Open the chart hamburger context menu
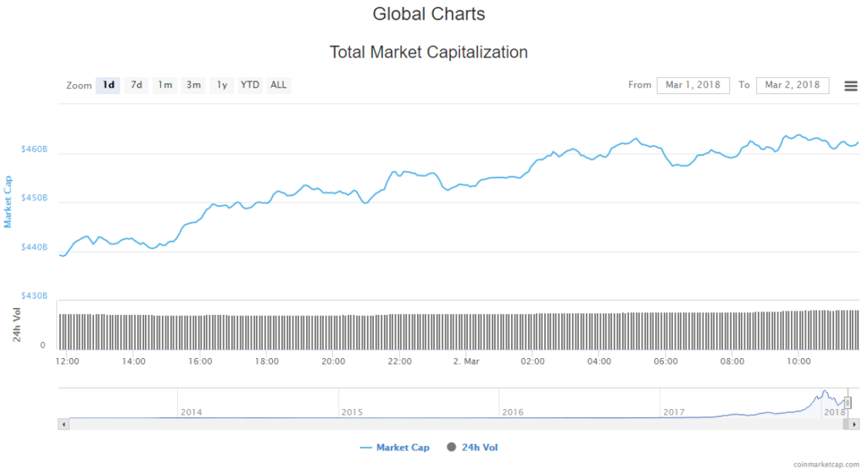 [x=850, y=85]
